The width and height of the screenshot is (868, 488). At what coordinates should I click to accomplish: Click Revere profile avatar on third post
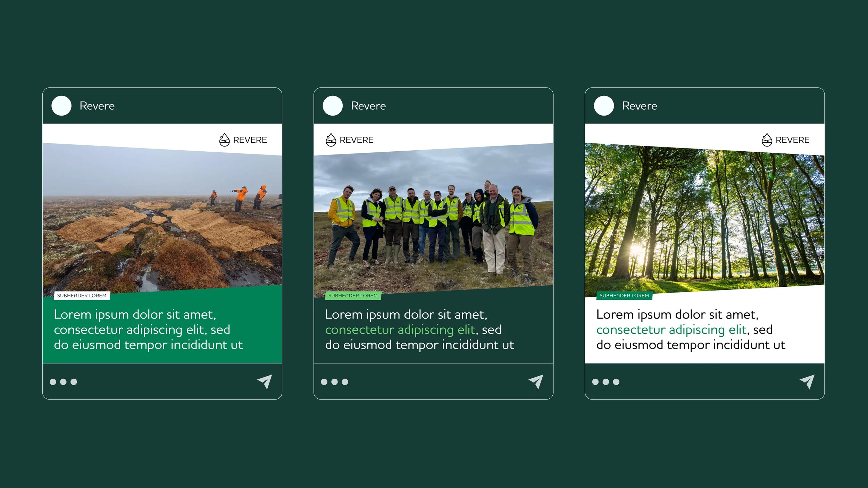click(604, 106)
